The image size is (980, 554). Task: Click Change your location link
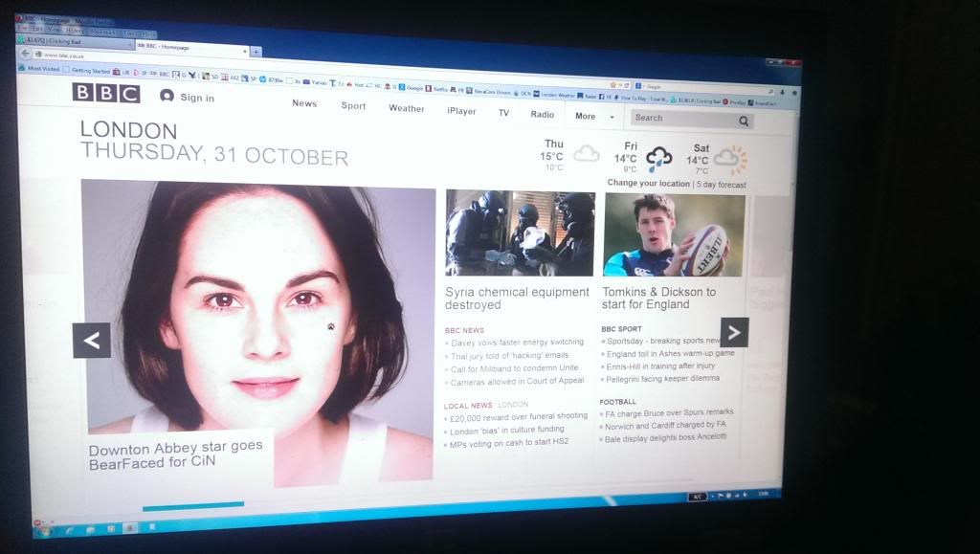point(648,184)
